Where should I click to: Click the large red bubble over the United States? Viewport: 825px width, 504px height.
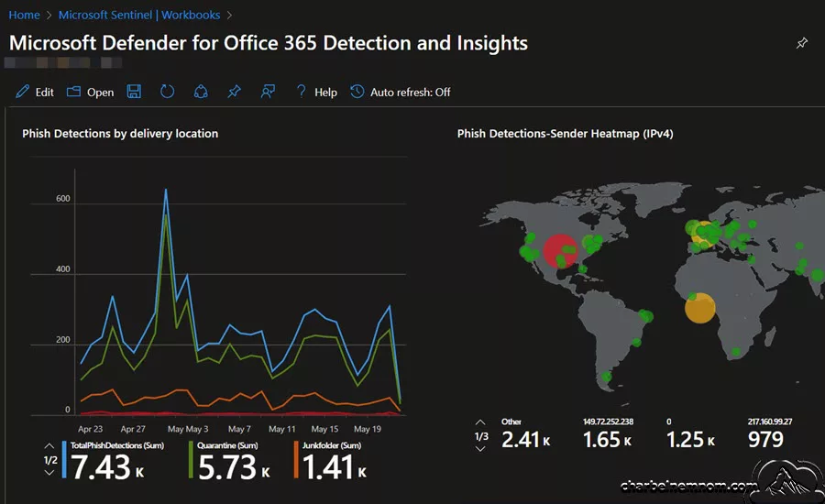tap(560, 251)
